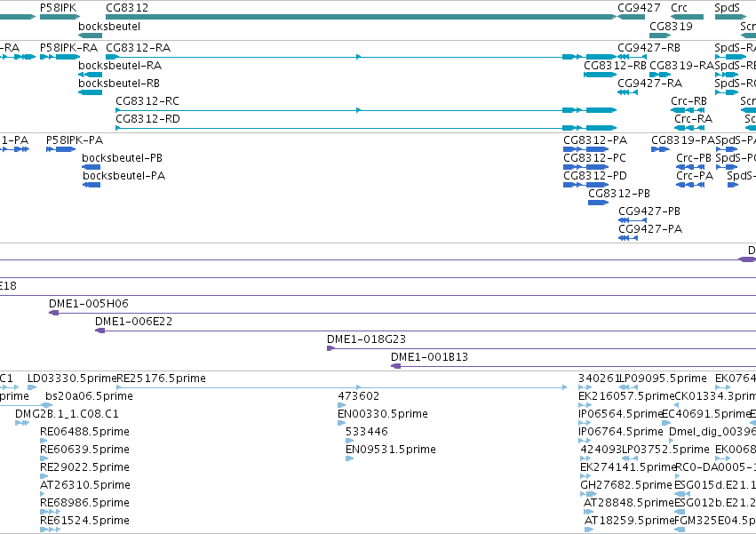Select protein bocksbeutel-PB
756x534 pixels.
[x=92, y=167]
